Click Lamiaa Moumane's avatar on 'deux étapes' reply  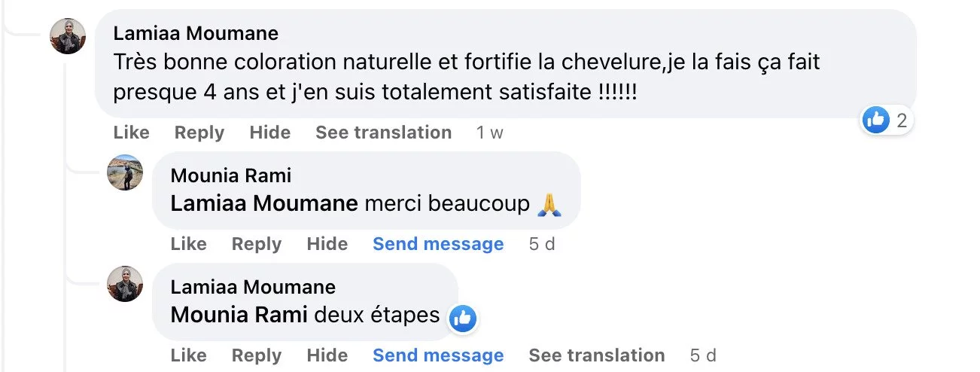(125, 284)
